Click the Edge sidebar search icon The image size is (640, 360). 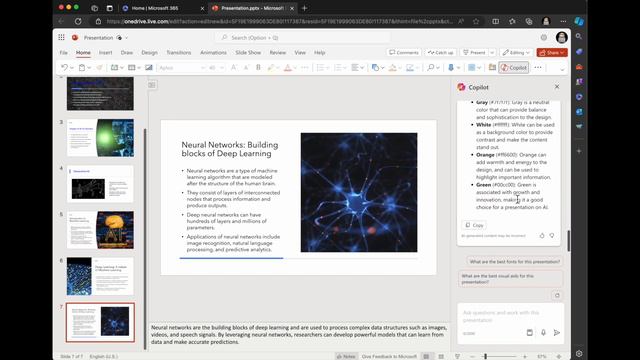point(579,36)
